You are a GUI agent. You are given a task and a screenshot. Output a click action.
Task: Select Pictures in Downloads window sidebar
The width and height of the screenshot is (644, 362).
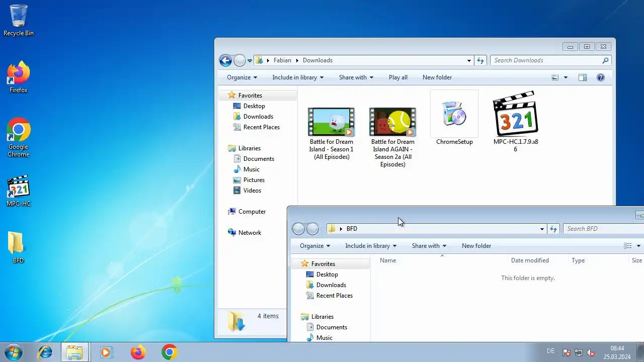pyautogui.click(x=254, y=180)
